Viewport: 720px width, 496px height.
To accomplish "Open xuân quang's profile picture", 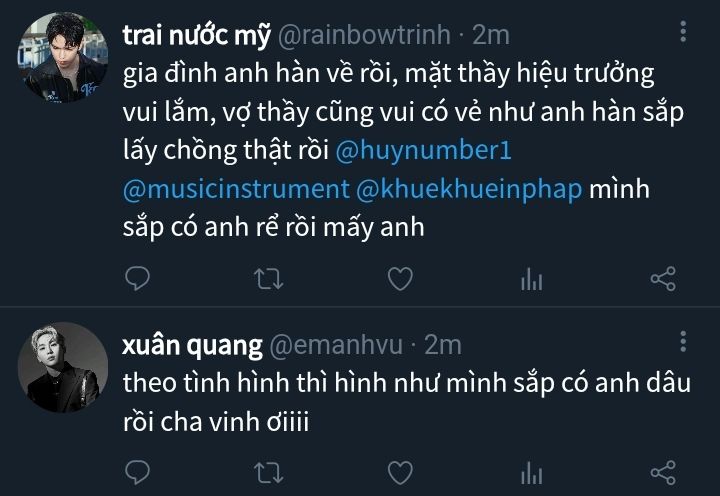I will point(63,367).
